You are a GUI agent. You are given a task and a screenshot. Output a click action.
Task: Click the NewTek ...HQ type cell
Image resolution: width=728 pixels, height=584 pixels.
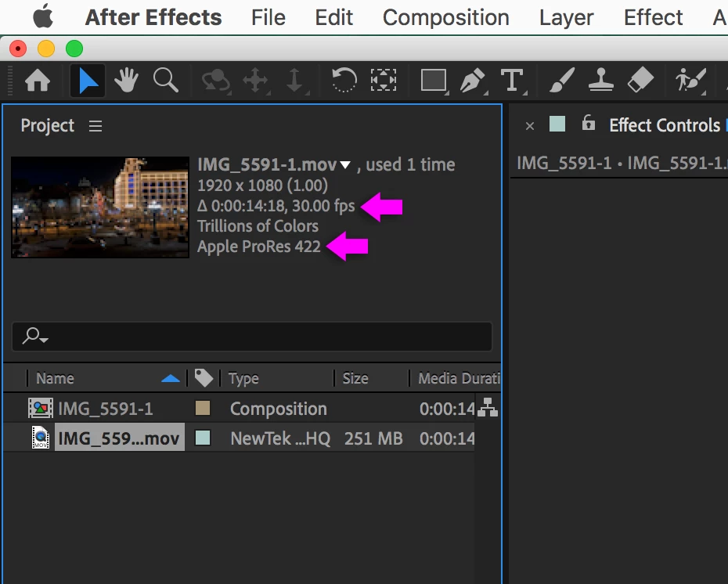pyautogui.click(x=280, y=438)
